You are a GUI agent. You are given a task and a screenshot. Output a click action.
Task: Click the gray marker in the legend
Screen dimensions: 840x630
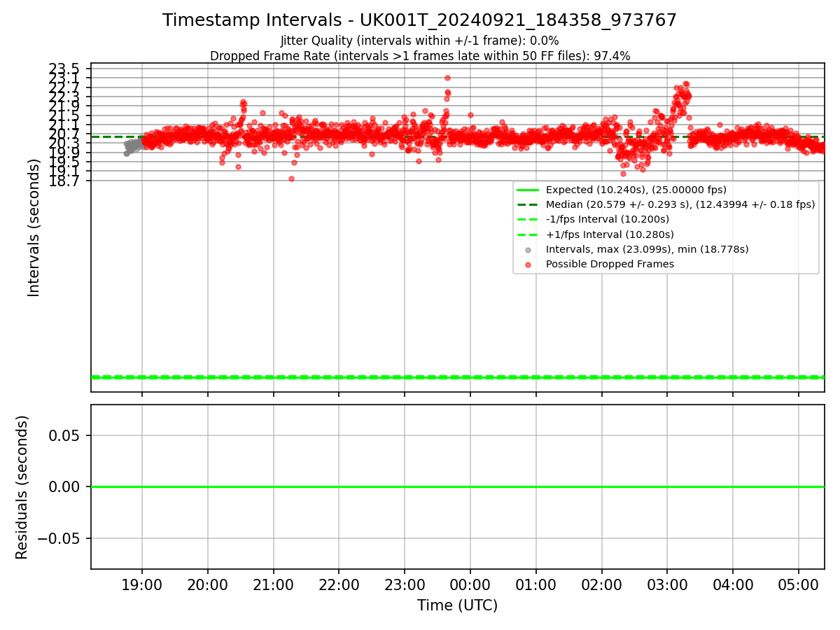(528, 250)
